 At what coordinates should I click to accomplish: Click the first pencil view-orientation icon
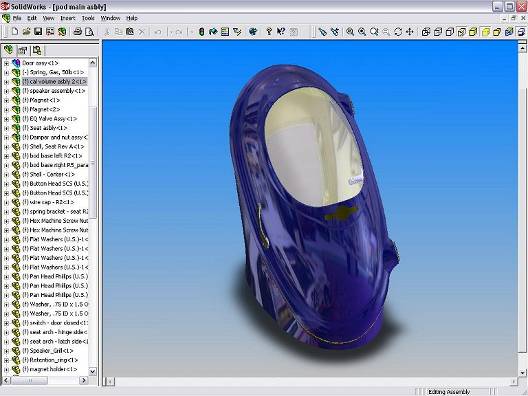click(323, 32)
